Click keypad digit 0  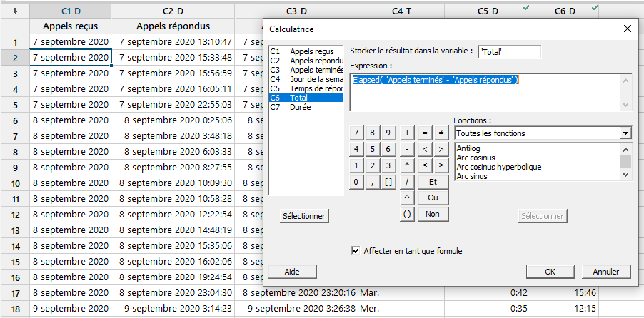click(x=356, y=183)
